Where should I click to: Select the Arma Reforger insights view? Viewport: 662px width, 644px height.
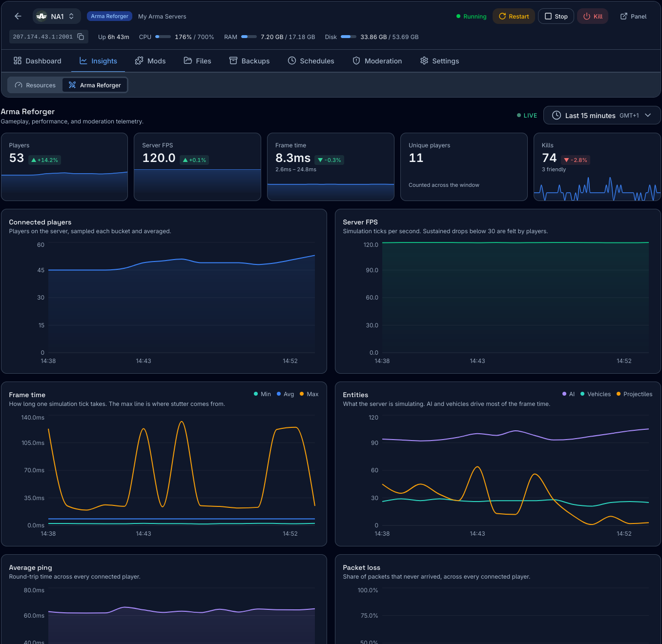[95, 85]
